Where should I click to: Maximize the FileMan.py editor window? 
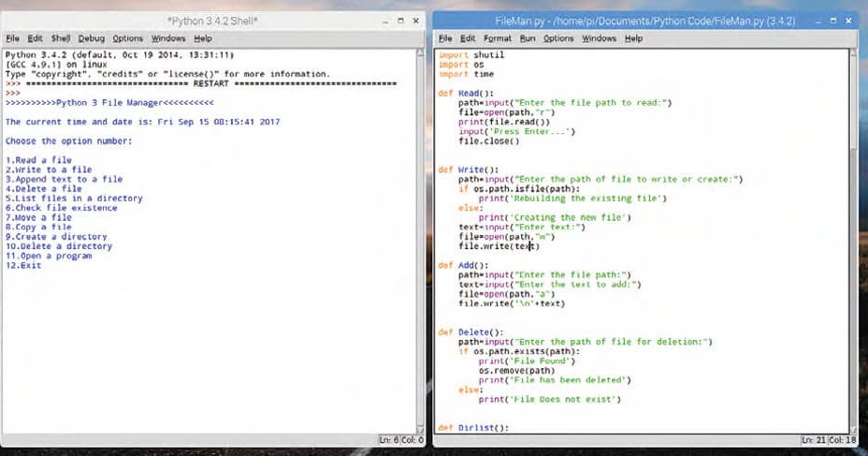833,21
